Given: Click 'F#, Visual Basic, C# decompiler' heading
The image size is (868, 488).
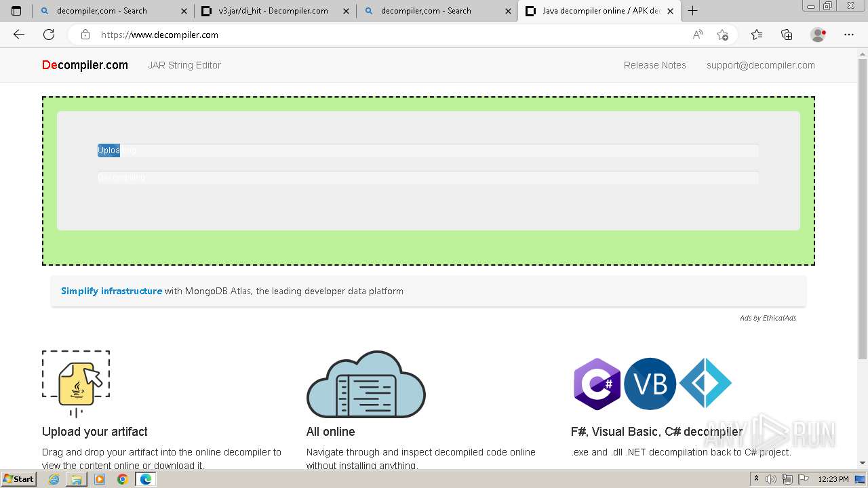Looking at the screenshot, I should (656, 432).
